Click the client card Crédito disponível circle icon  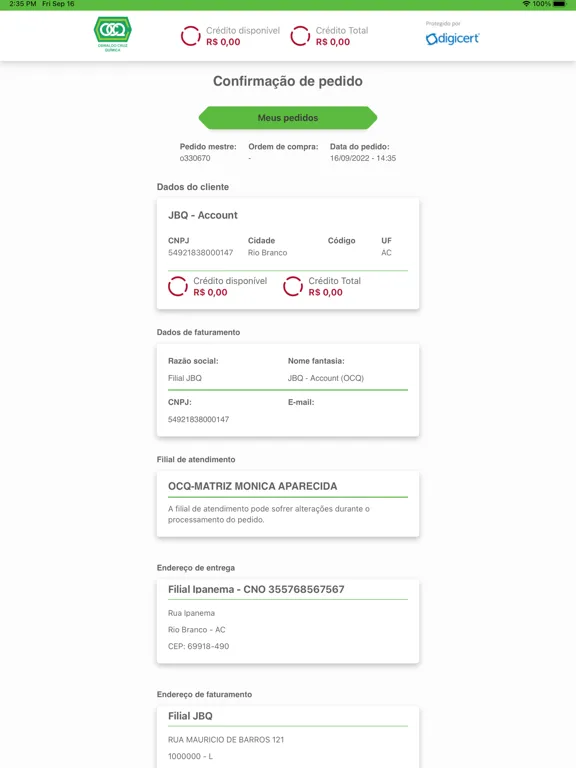coord(178,287)
